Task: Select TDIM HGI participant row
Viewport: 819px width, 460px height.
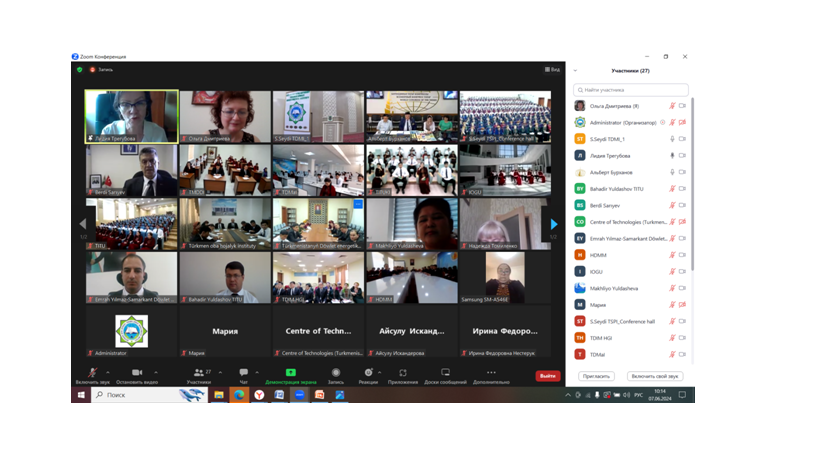Action: (x=631, y=338)
